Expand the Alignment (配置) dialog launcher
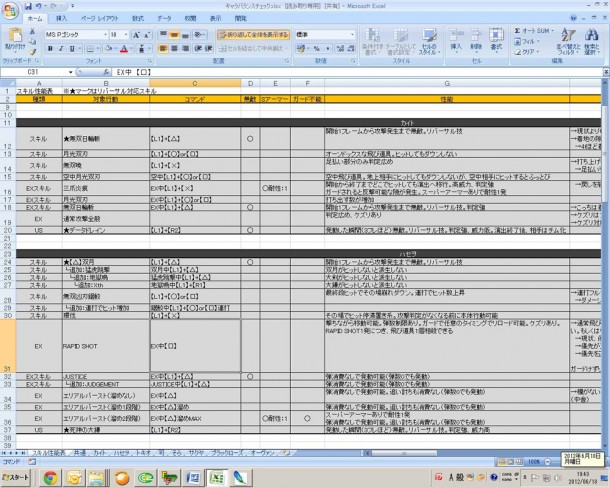610x488 pixels. pos(287,61)
